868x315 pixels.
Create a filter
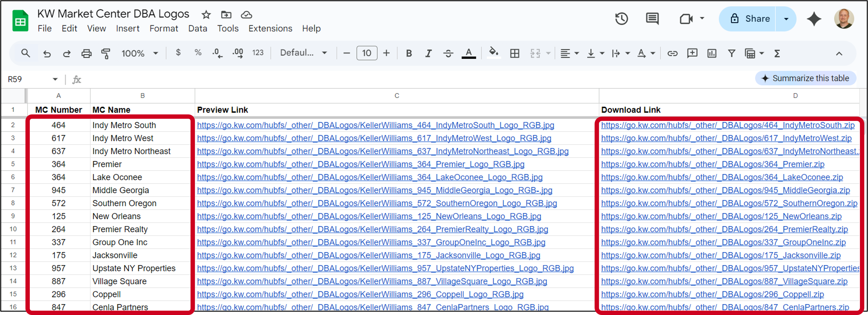point(731,53)
